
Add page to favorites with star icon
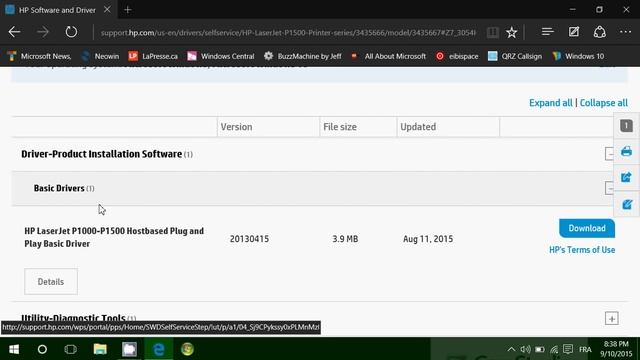coord(511,32)
